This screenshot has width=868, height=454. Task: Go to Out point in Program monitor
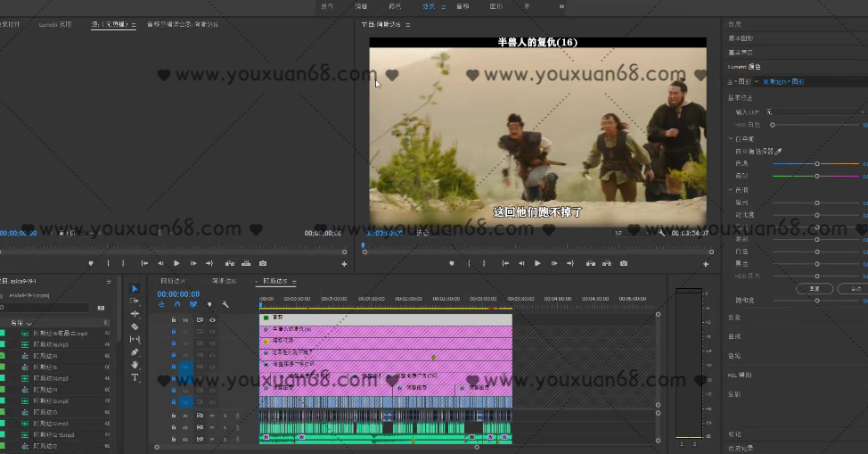[570, 264]
